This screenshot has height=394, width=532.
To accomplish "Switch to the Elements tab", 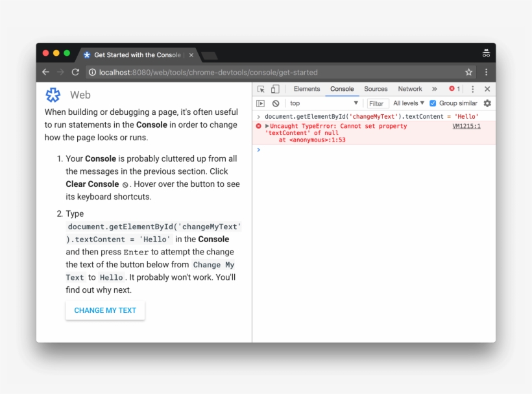I will tap(307, 89).
